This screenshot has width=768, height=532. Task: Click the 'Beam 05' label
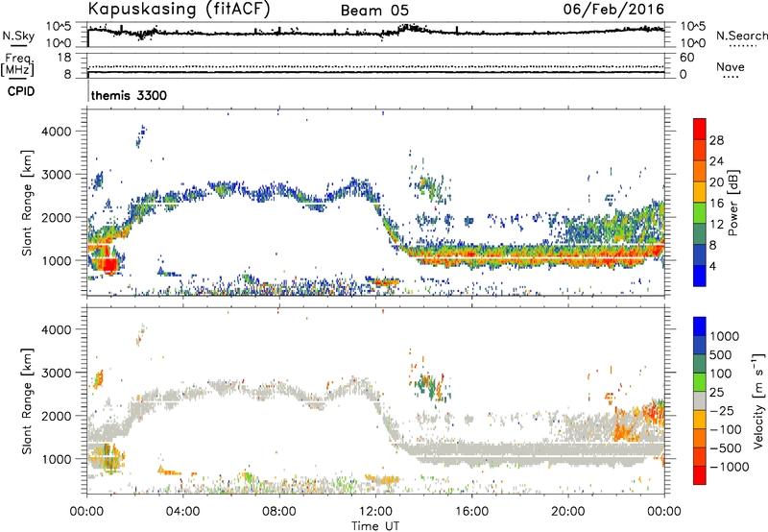(x=374, y=11)
